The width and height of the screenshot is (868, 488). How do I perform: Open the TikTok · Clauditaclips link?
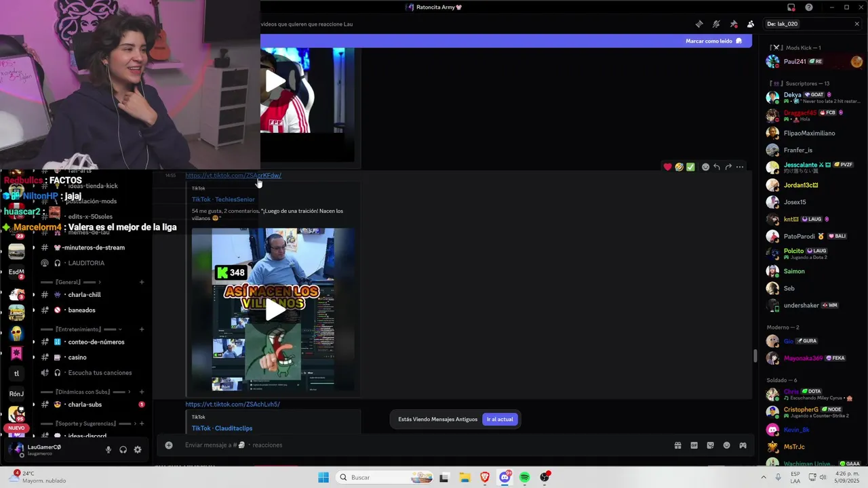click(222, 428)
